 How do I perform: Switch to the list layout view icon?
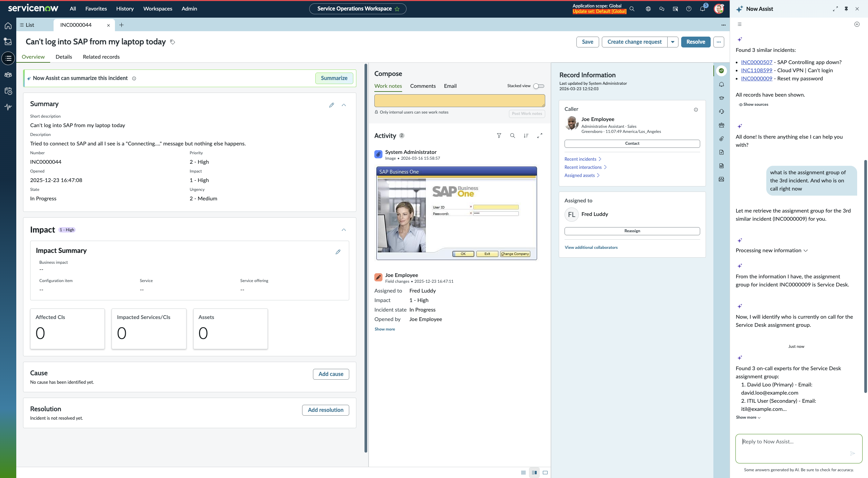(x=524, y=473)
